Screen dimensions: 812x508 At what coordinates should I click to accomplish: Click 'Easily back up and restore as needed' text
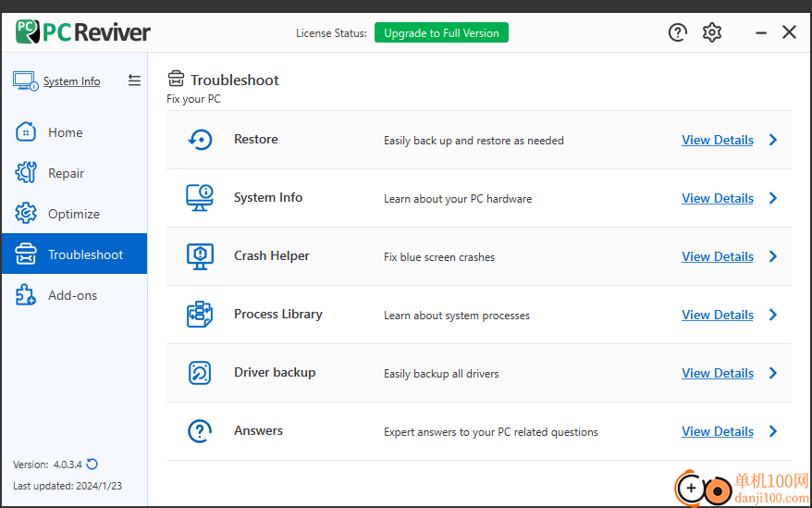point(474,141)
